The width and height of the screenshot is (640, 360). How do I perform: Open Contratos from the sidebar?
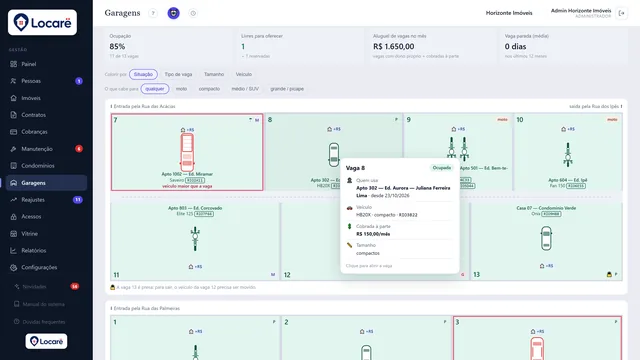[46, 115]
